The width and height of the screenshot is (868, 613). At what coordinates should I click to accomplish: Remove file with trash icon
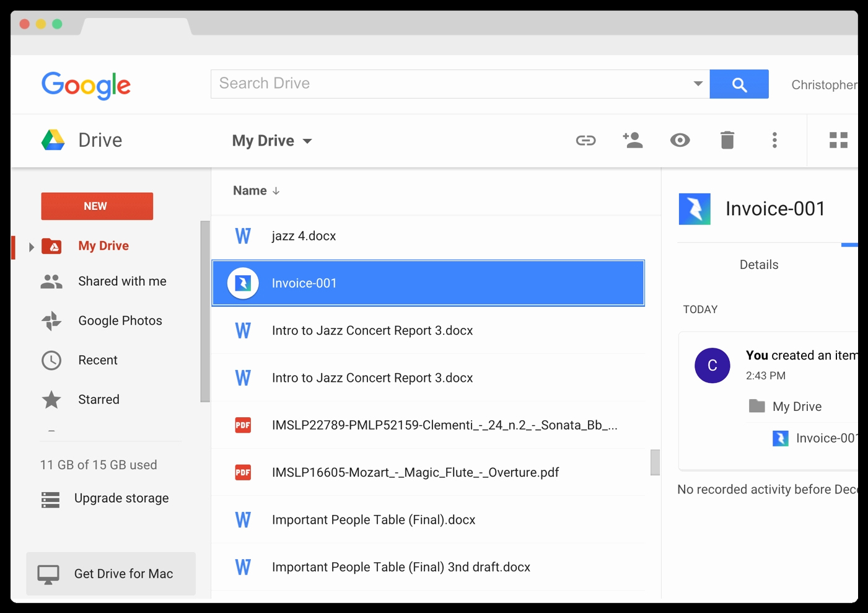[x=727, y=140]
